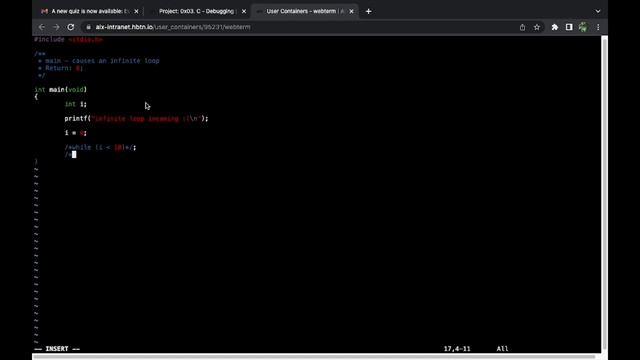Image resolution: width=640 pixels, height=360 pixels.
Task: Click the terminal vertical scrollbar
Action: 604,194
